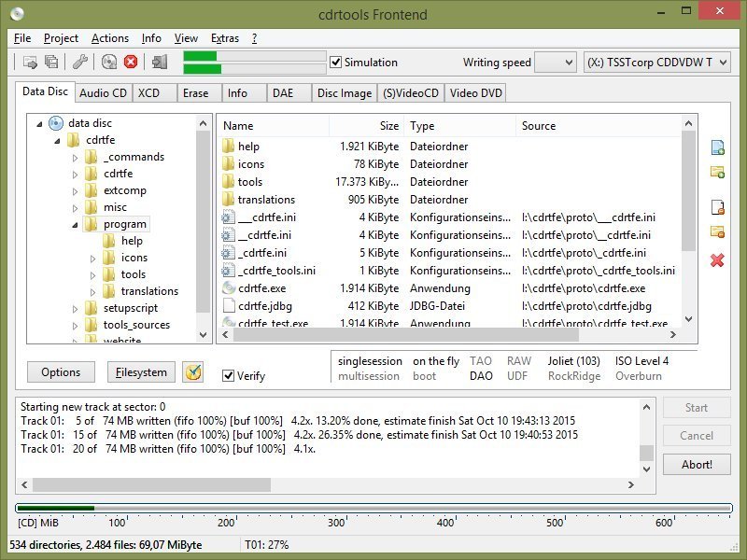Open the Actions menu
Screen dimensions: 747x560
(x=109, y=38)
